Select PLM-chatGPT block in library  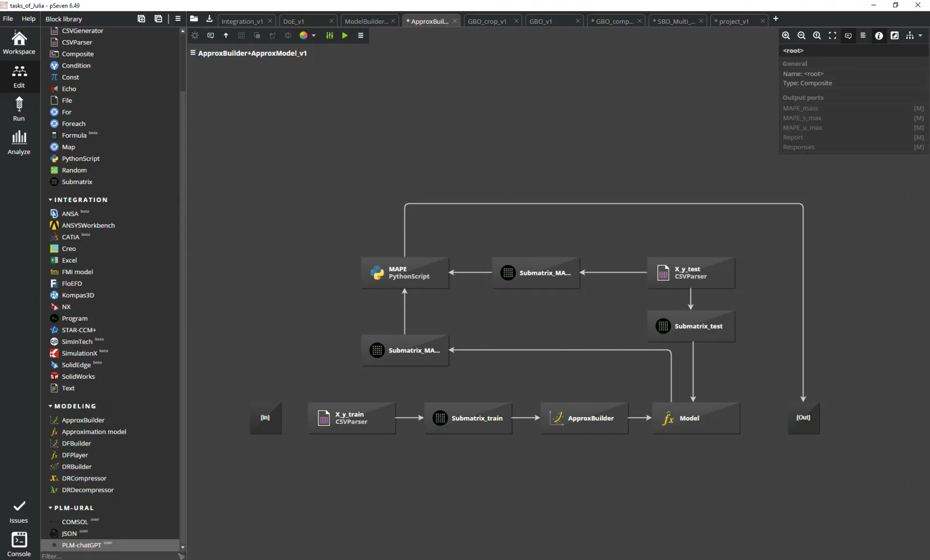pos(110,545)
